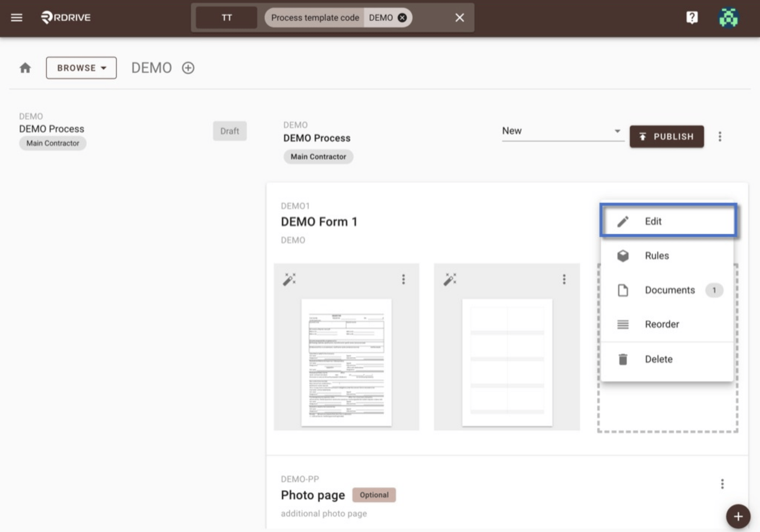Choose Rules from the context menu
760x532 pixels.
pyautogui.click(x=667, y=256)
